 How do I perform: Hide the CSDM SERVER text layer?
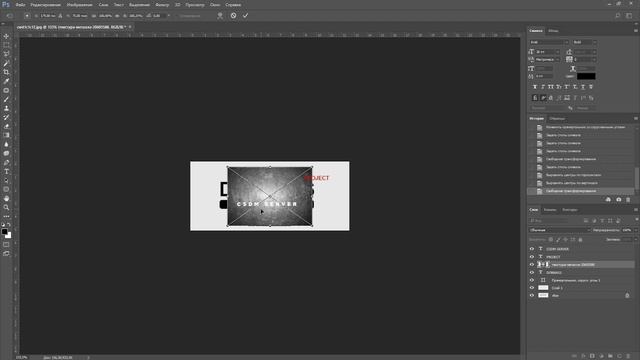click(532, 249)
